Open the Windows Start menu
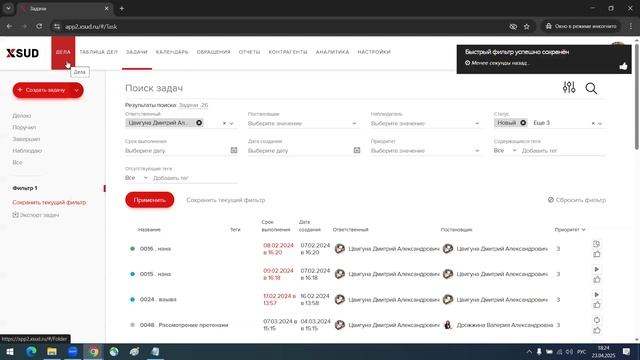This screenshot has width=640, height=360. pyautogui.click(x=10, y=351)
